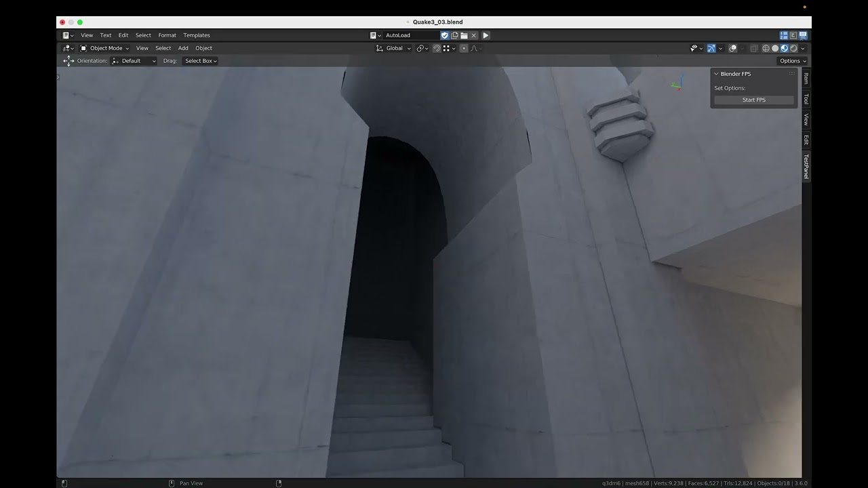Switch to the TestPanel sidebar tab
Screen dimensions: 868x488
pyautogui.click(x=806, y=166)
